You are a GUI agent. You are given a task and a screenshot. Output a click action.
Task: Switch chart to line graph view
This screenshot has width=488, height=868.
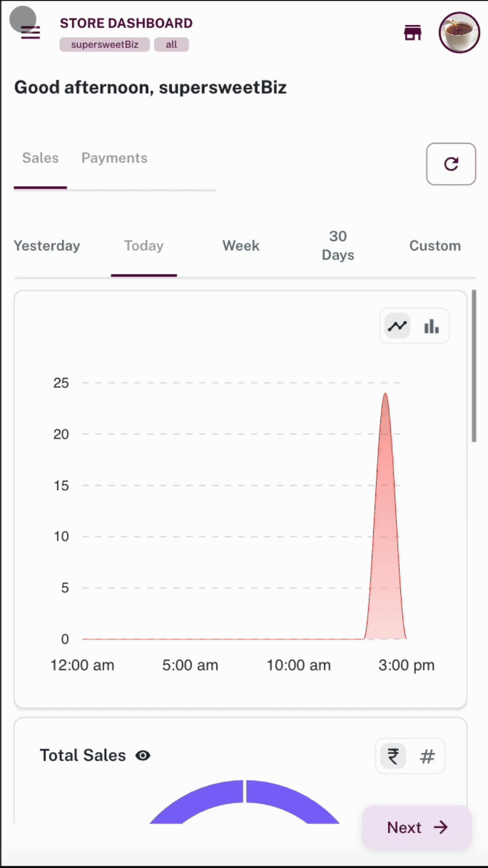[x=397, y=326]
